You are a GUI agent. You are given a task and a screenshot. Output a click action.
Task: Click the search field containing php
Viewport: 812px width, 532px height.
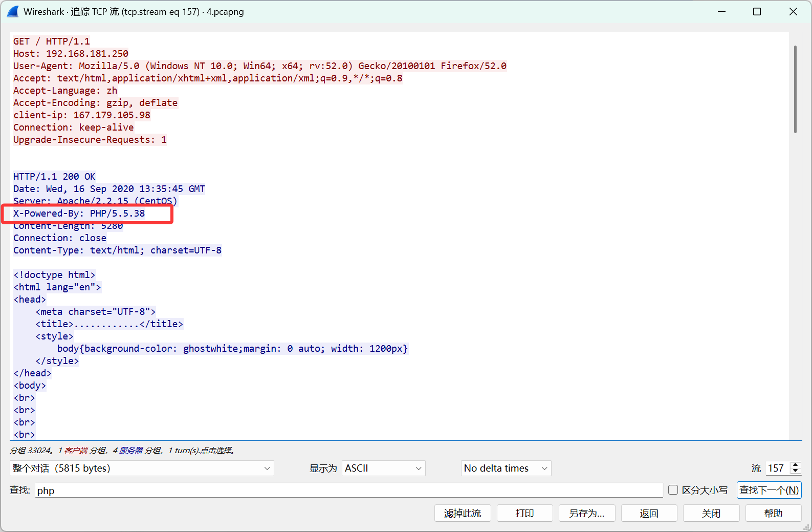pyautogui.click(x=348, y=491)
